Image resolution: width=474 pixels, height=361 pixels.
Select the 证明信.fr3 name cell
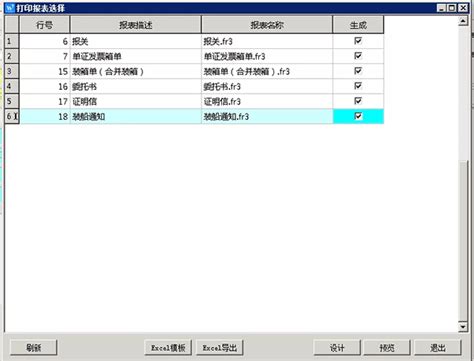267,101
